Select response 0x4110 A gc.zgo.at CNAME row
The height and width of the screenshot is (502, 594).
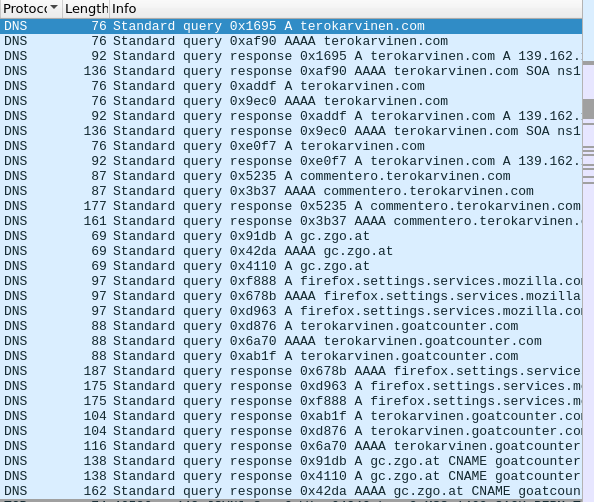[291, 476]
